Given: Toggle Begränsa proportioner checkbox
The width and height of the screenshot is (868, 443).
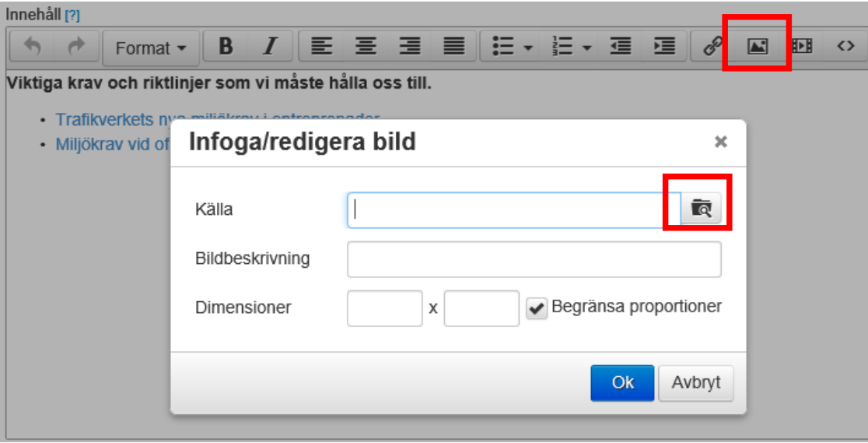Looking at the screenshot, I should coord(537,308).
